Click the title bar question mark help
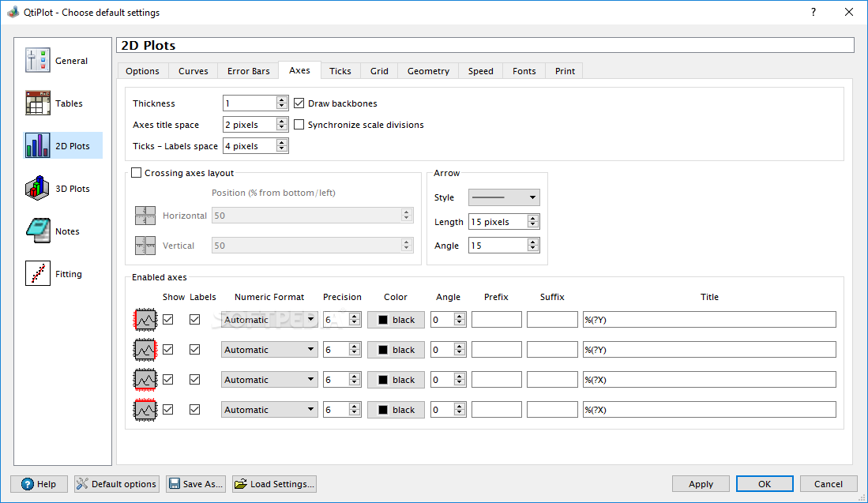868x503 pixels. click(x=814, y=12)
